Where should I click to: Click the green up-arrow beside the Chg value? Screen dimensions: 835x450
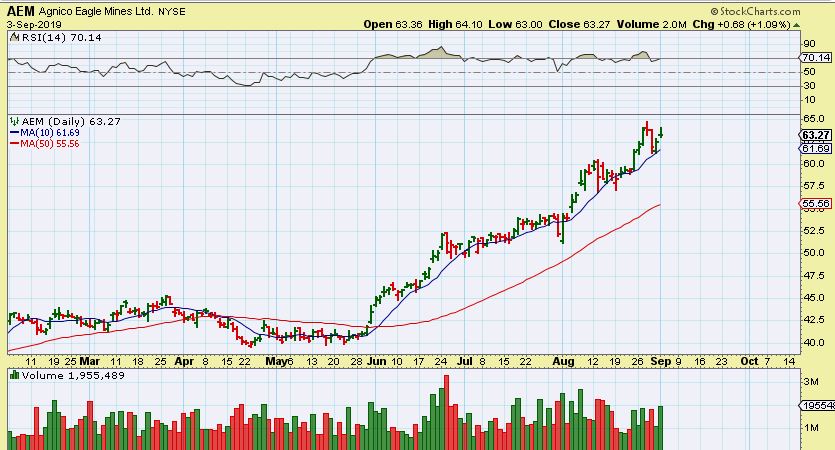click(796, 25)
